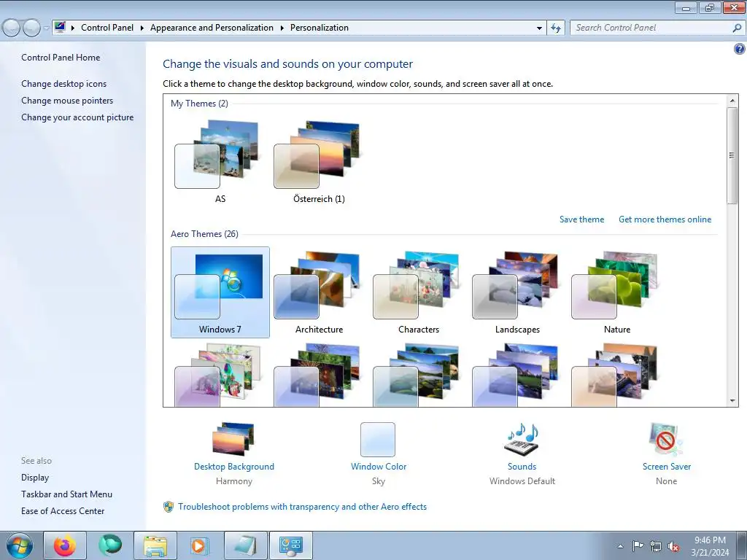Open the clock showing 9:46 PM
Viewport: 747px width, 560px height.
point(710,546)
